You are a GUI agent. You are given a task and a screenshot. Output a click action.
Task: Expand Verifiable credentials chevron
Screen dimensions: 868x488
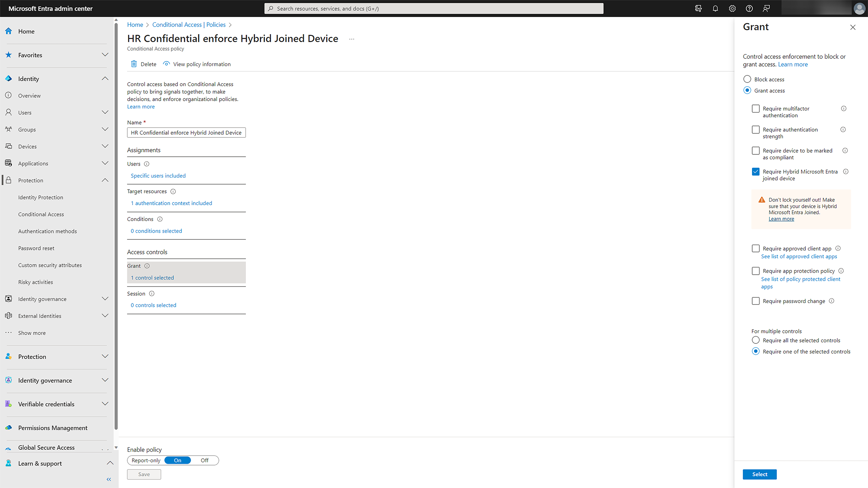tap(105, 404)
